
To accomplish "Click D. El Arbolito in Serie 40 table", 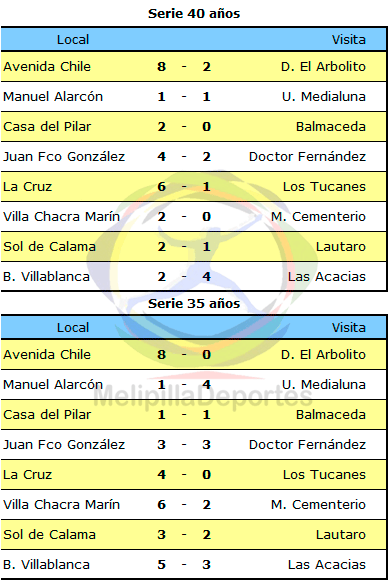I will pos(323,67).
